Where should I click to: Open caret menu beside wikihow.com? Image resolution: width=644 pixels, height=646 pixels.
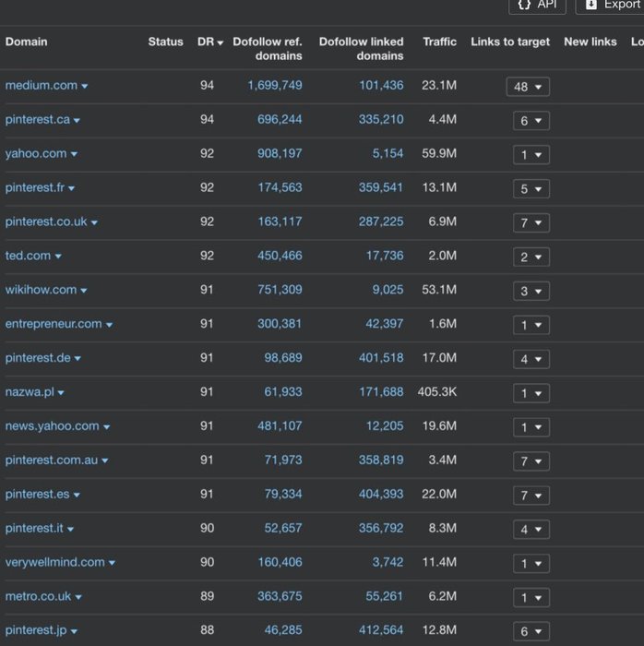coord(84,291)
